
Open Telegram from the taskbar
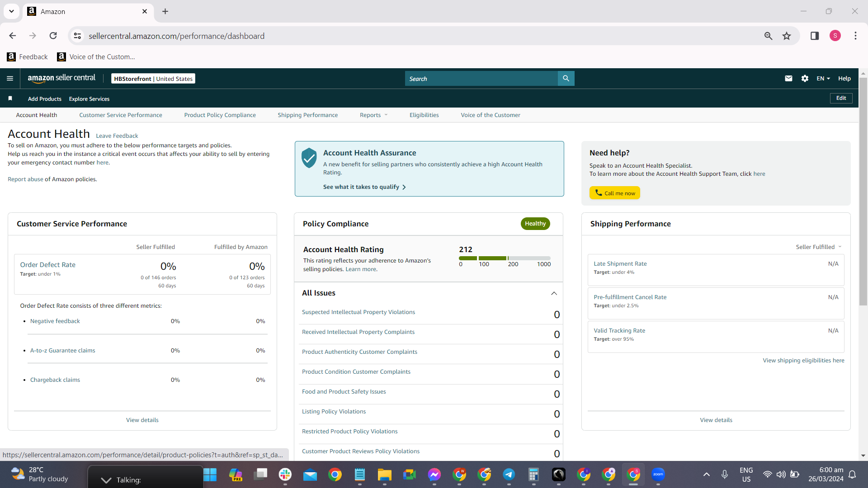[x=509, y=474]
